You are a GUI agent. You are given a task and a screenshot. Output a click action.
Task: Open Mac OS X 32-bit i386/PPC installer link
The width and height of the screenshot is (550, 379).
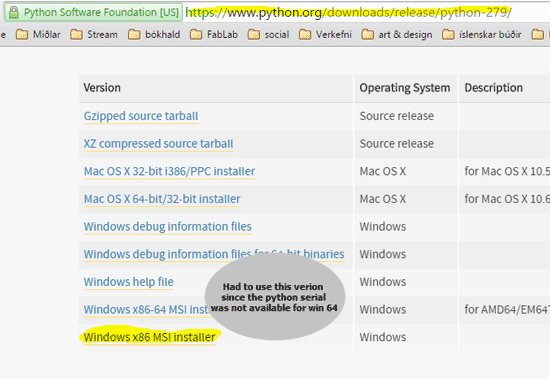[169, 172]
